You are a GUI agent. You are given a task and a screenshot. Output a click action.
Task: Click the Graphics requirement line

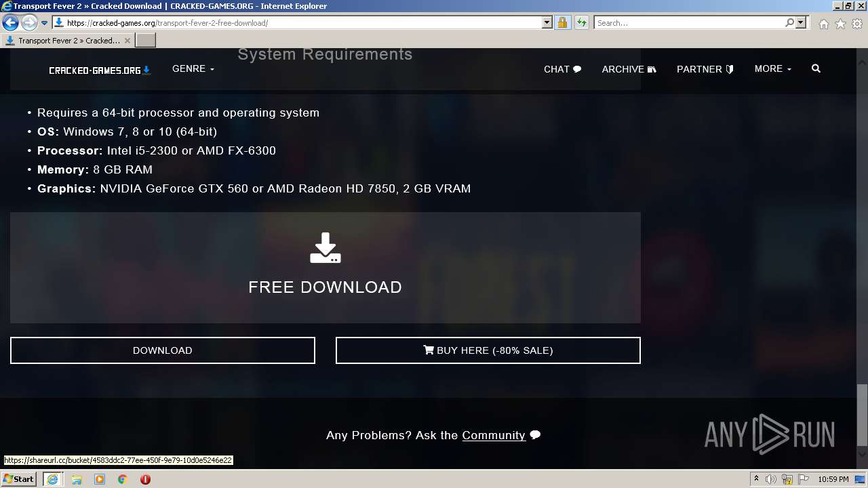[254, 188]
